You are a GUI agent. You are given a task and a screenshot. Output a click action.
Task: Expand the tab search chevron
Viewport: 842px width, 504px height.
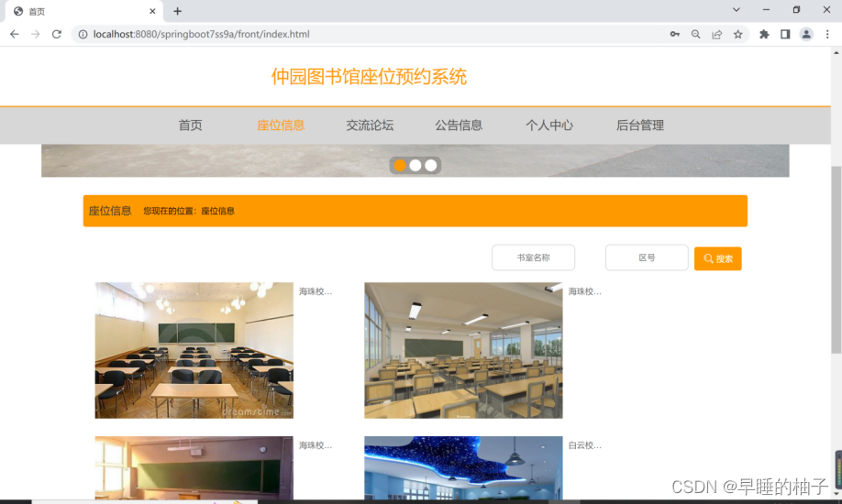pos(737,10)
